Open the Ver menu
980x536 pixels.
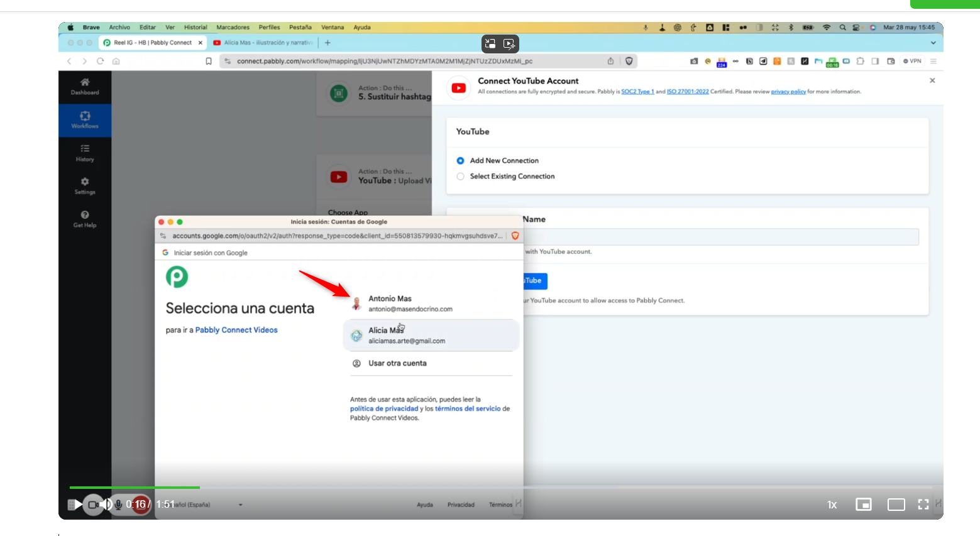click(x=170, y=28)
